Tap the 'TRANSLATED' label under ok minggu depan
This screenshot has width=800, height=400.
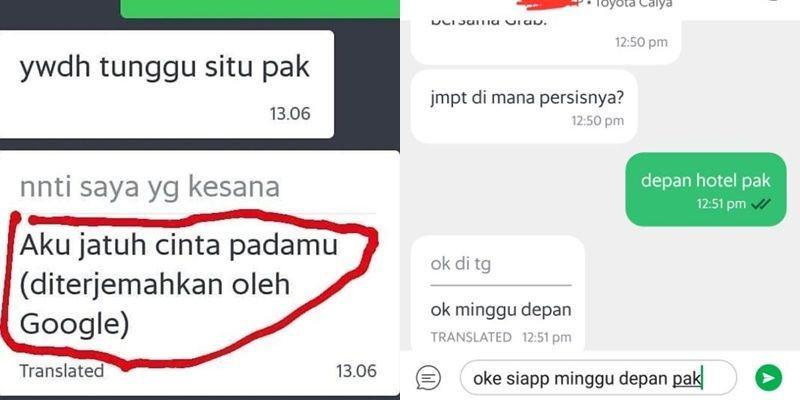pyautogui.click(x=471, y=337)
